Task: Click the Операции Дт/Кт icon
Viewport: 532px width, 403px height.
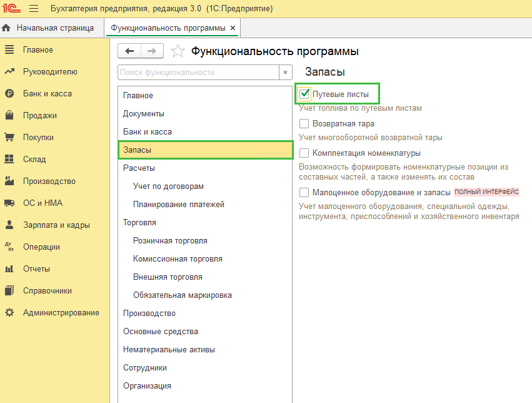Action: (x=9, y=247)
